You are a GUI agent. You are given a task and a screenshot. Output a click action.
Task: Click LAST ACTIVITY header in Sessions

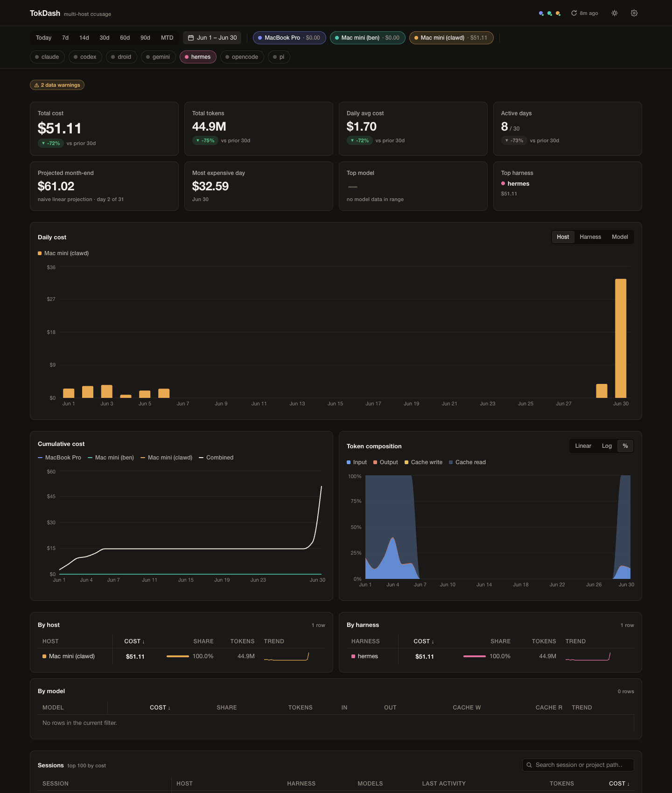click(444, 784)
